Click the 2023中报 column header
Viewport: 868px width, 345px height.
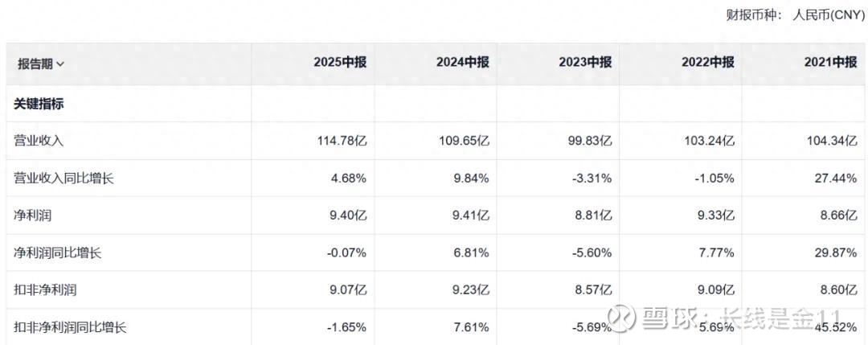586,63
